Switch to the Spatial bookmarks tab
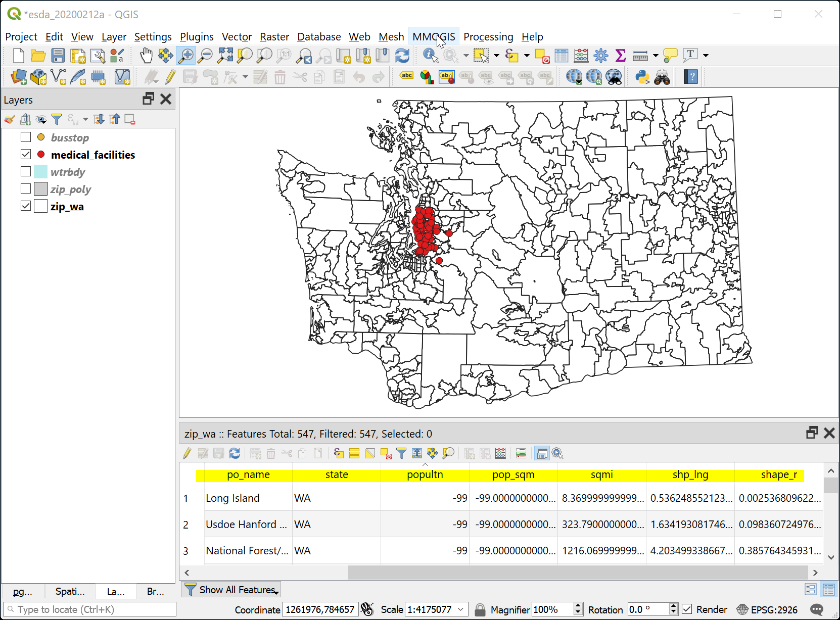The image size is (840, 620). (69, 591)
